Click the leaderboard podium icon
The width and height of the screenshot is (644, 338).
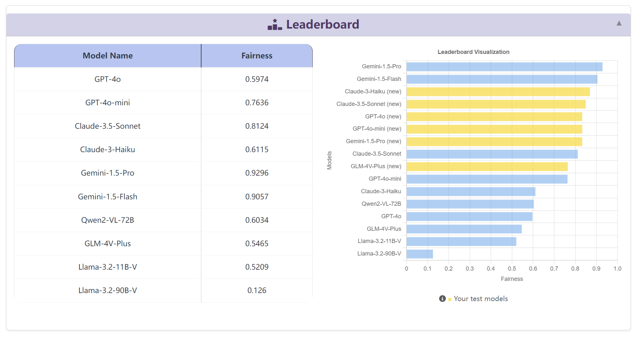coord(275,24)
